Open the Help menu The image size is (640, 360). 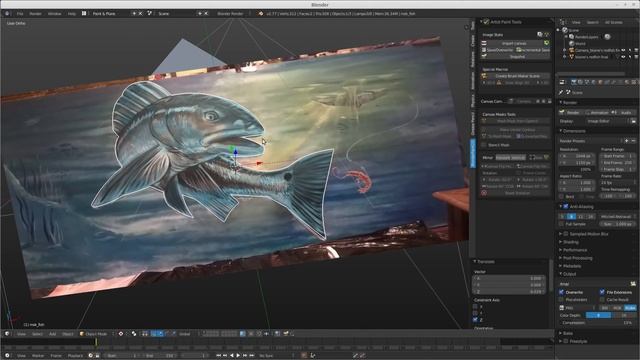[x=72, y=13]
